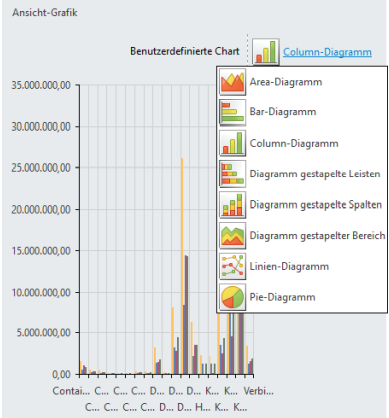
Task: Click the Verbi... axis category label
Action: click(x=259, y=391)
